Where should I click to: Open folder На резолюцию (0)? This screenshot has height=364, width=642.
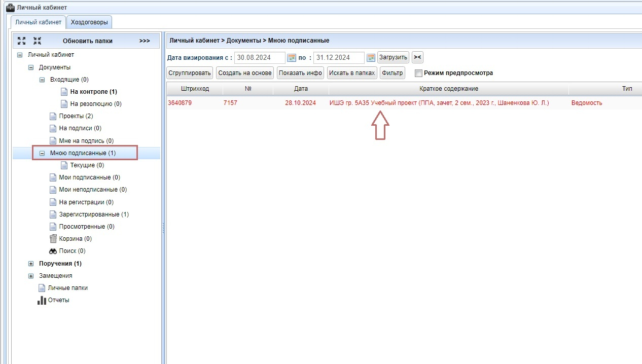pyautogui.click(x=96, y=104)
